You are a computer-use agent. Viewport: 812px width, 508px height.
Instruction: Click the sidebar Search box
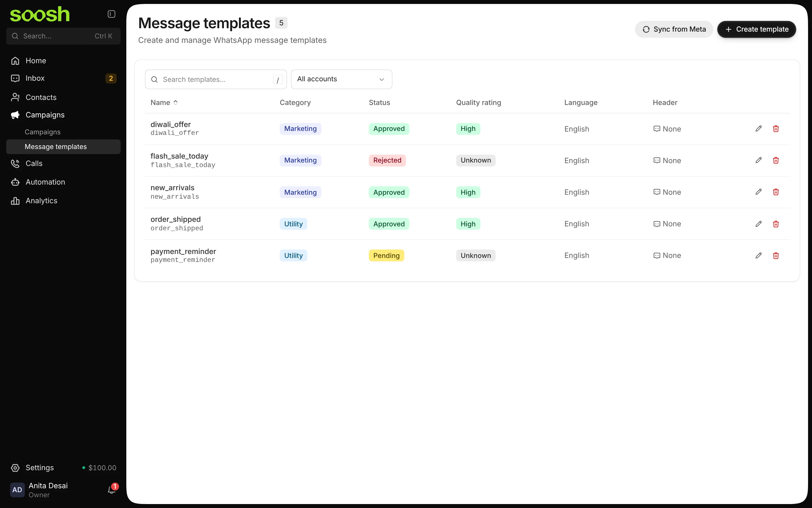coord(63,36)
